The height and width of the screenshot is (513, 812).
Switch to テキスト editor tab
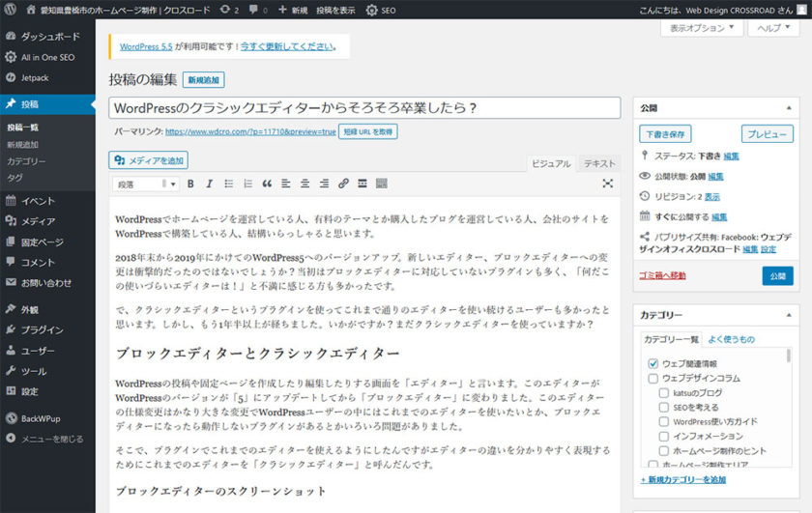pyautogui.click(x=599, y=163)
